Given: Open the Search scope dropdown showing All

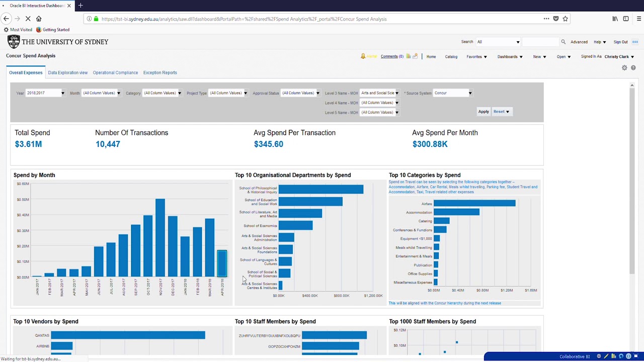Looking at the screenshot, I should click(x=498, y=42).
